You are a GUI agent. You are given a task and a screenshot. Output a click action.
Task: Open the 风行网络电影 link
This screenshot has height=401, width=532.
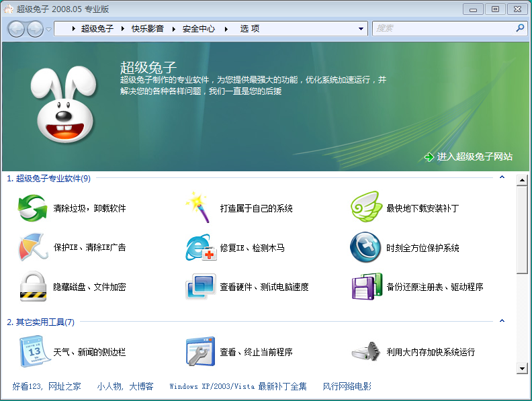click(x=347, y=386)
